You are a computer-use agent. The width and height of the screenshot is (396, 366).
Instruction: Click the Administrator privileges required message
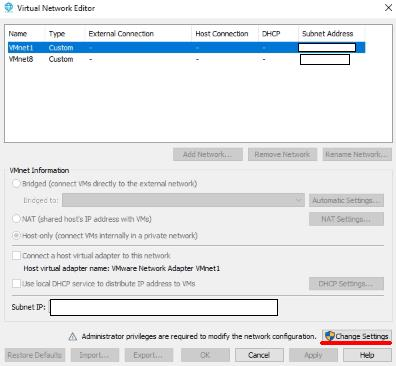click(199, 336)
